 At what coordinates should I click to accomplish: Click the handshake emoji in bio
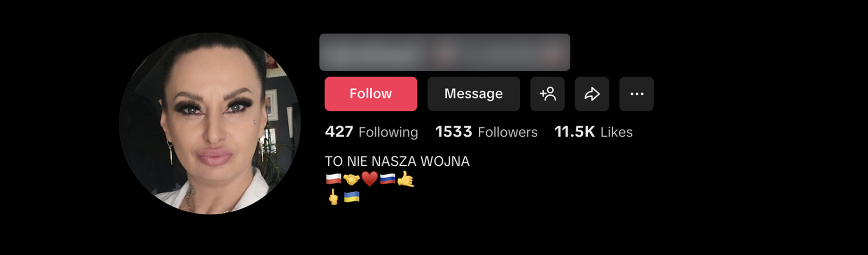351,179
